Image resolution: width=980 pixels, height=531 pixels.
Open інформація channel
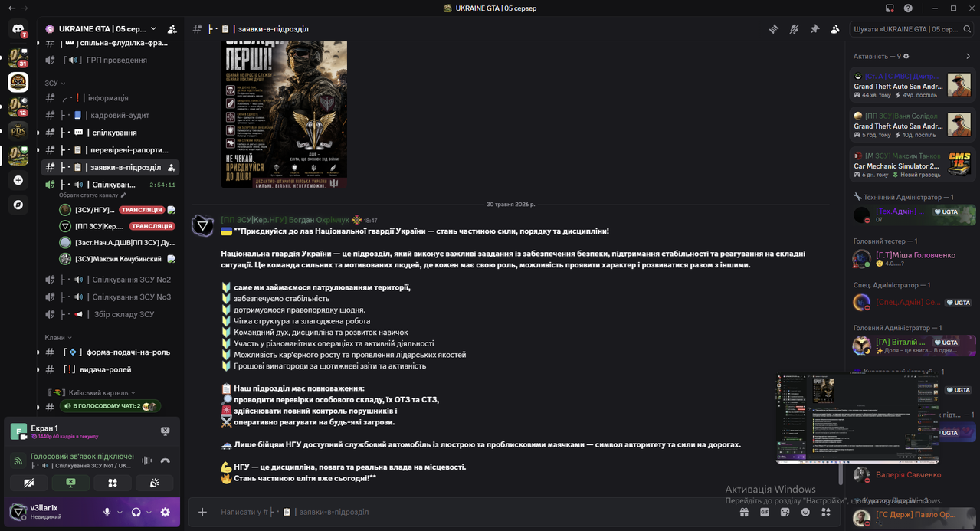110,98
